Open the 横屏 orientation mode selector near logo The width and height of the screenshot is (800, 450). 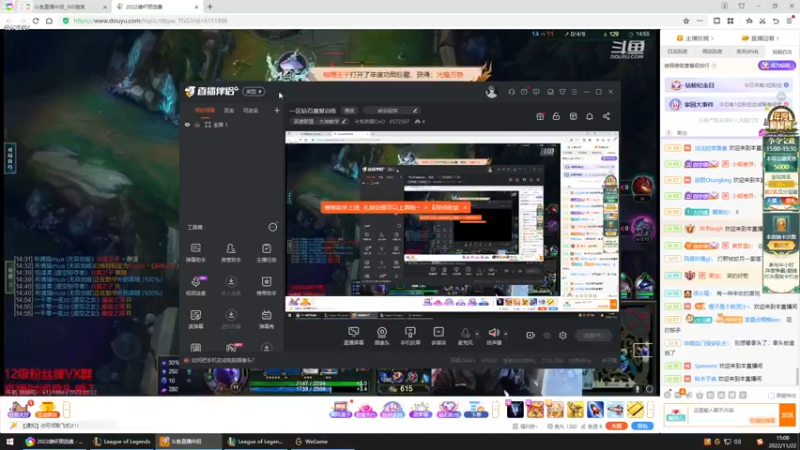click(254, 91)
